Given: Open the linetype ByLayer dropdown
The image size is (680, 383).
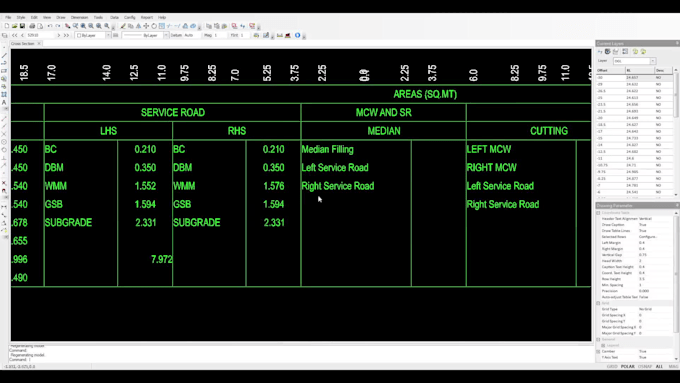Looking at the screenshot, I should 166,35.
